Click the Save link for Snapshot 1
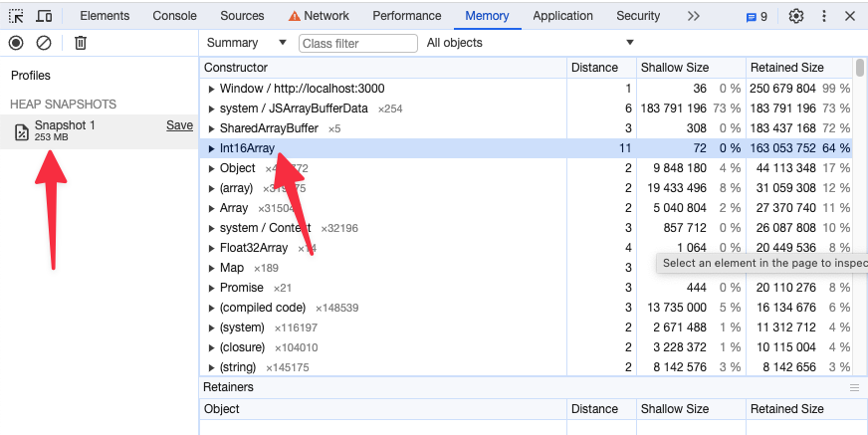 point(179,125)
